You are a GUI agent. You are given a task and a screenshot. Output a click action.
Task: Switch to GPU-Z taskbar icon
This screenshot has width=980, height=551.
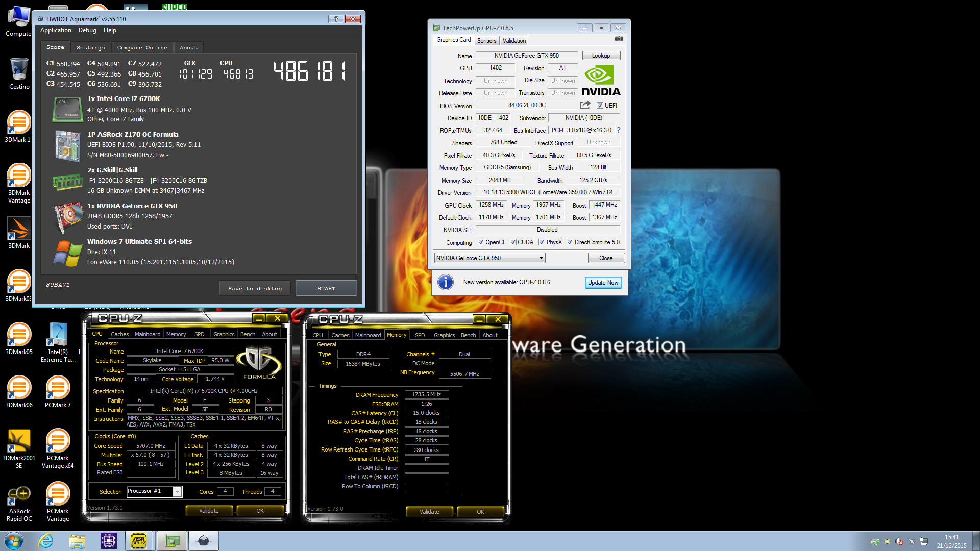(x=172, y=541)
